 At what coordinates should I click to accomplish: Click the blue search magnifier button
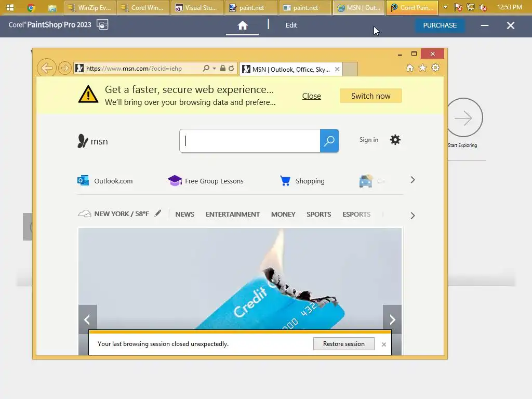coord(329,141)
